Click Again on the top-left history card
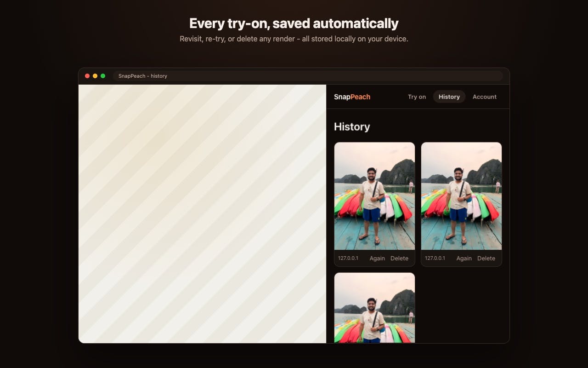Screen dimensions: 588x368 click(377, 258)
